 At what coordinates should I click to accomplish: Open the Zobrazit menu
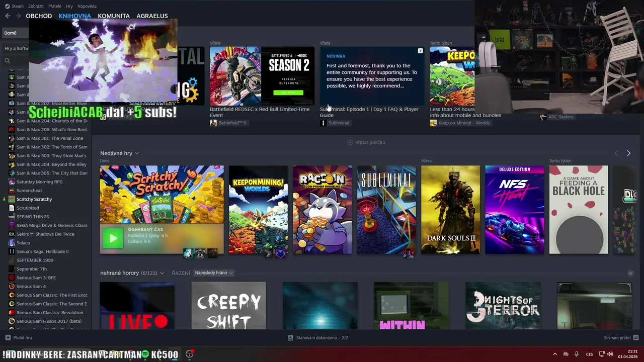[x=36, y=6]
